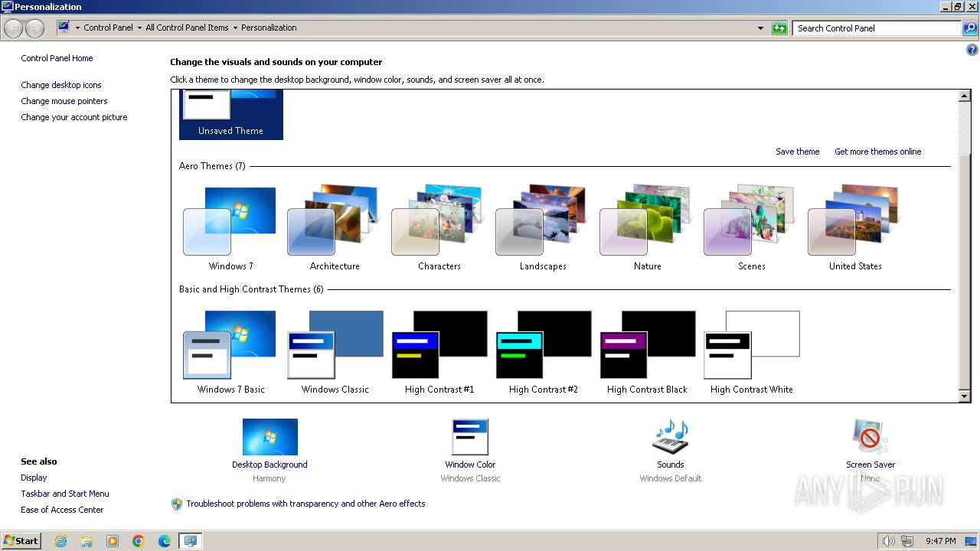980x551 pixels.
Task: Open the Start menu
Action: (21, 541)
